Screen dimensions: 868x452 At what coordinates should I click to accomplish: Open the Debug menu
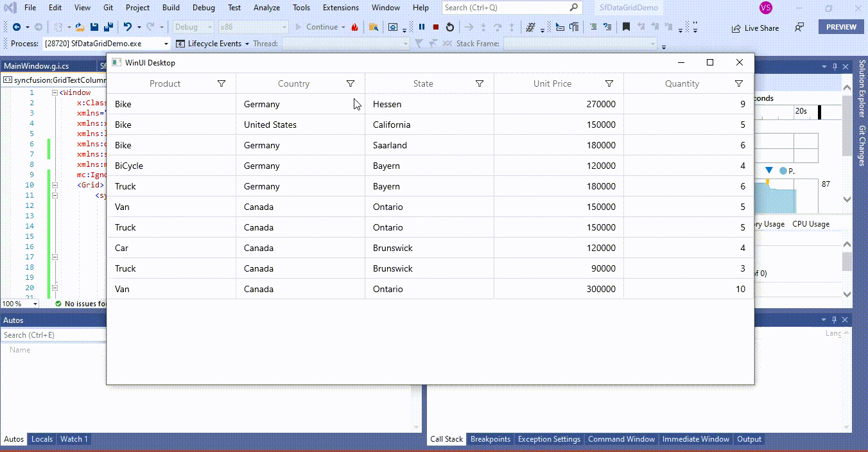coord(204,8)
